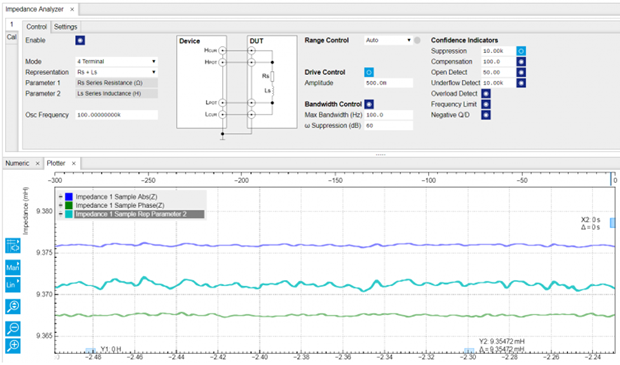Image resolution: width=620 pixels, height=365 pixels.
Task: Toggle Drive Control auto mode
Action: [369, 72]
